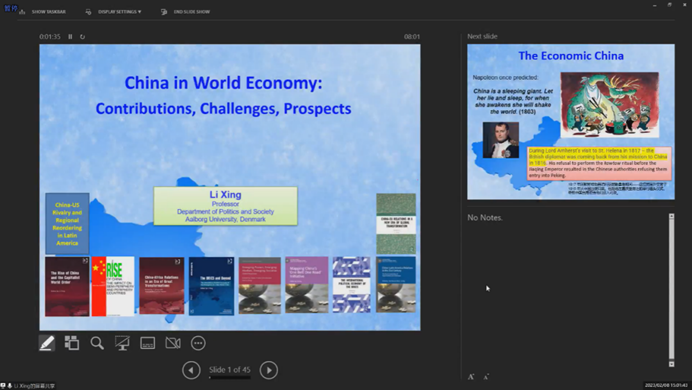Select the pen and laser pointer tool
The height and width of the screenshot is (390, 692).
[47, 343]
